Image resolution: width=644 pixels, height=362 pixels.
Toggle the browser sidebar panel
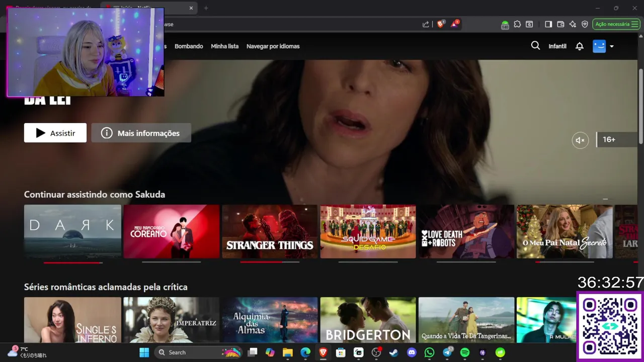(548, 24)
